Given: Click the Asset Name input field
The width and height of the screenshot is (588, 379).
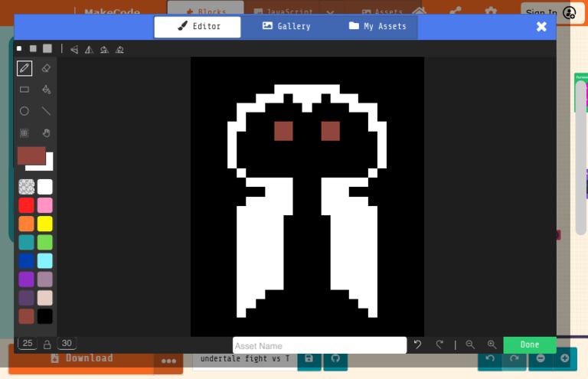Looking at the screenshot, I should coord(319,345).
